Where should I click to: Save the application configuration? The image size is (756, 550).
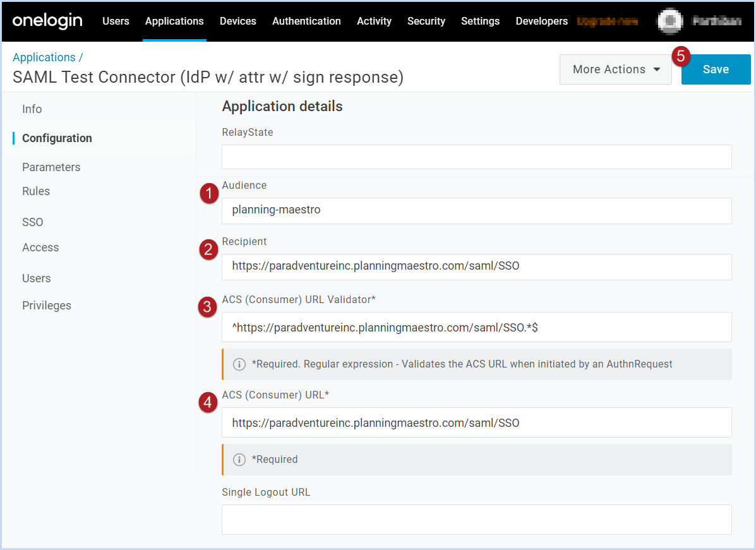716,69
